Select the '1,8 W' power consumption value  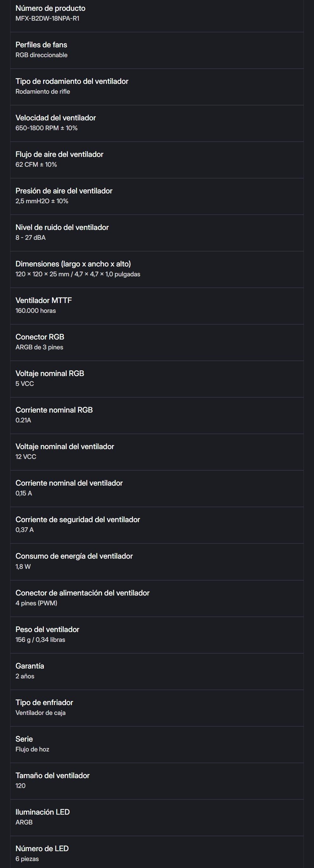(23, 566)
